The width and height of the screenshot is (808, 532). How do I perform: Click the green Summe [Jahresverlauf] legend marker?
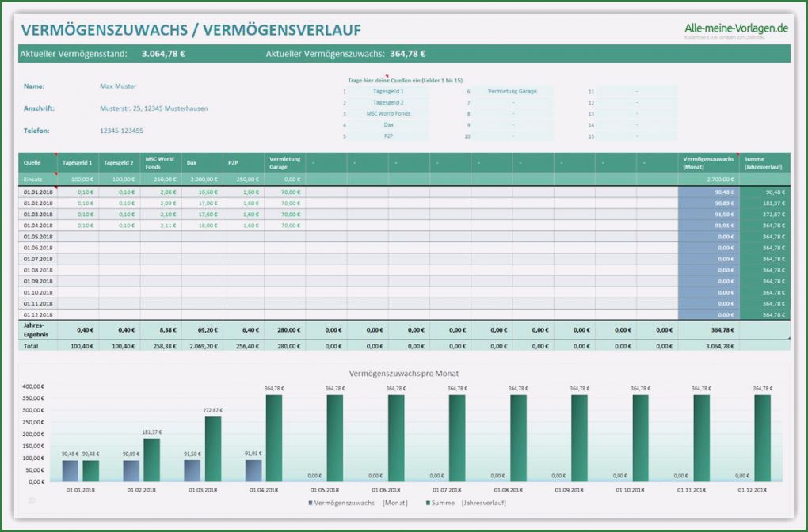[427, 503]
